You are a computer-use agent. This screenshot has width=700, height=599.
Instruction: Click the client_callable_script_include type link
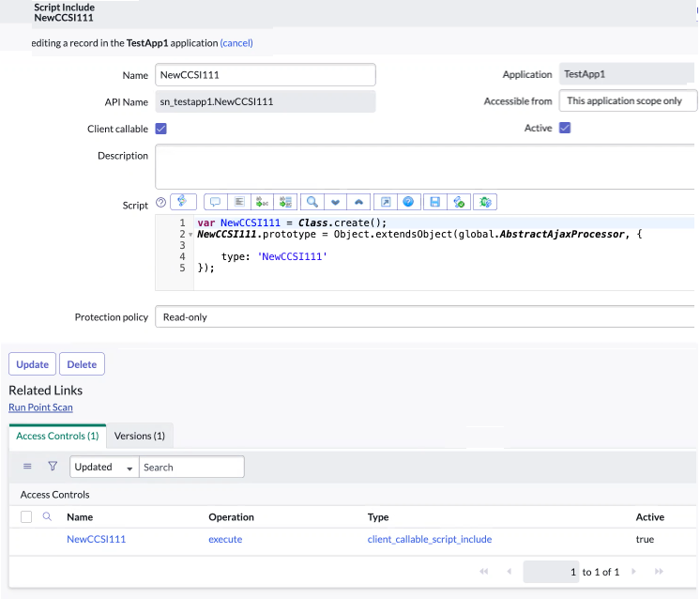430,539
